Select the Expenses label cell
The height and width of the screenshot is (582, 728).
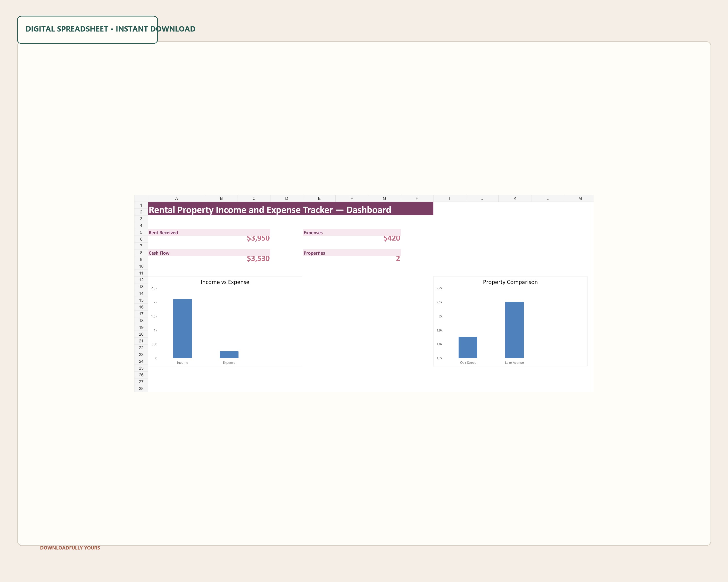[x=352, y=233]
